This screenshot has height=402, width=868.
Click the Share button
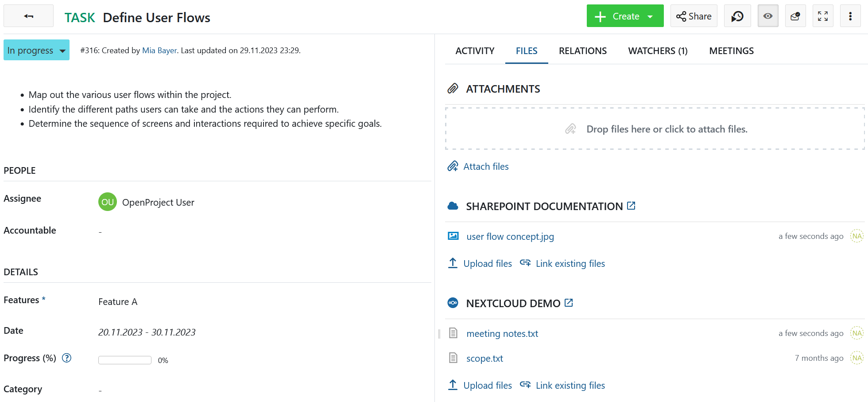click(694, 16)
